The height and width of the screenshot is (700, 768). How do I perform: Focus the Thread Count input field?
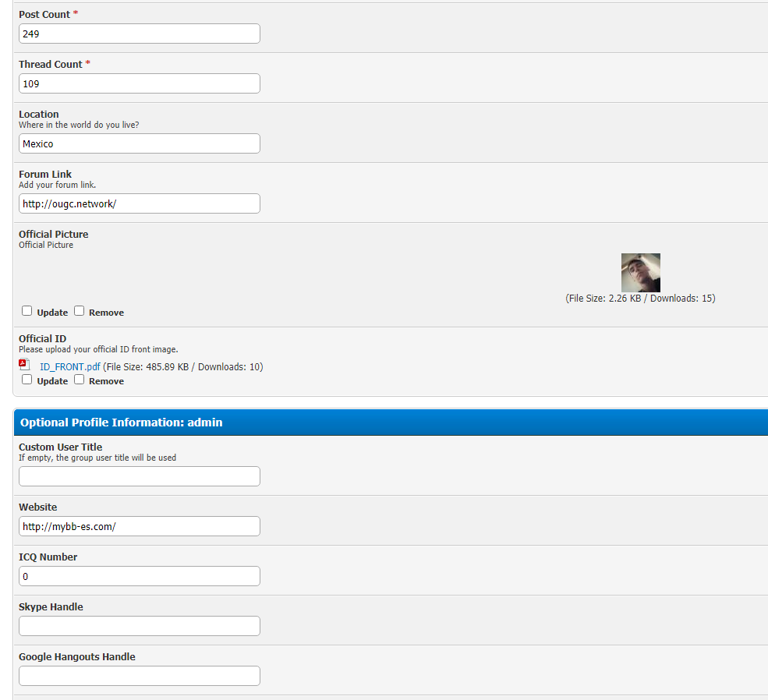[139, 84]
